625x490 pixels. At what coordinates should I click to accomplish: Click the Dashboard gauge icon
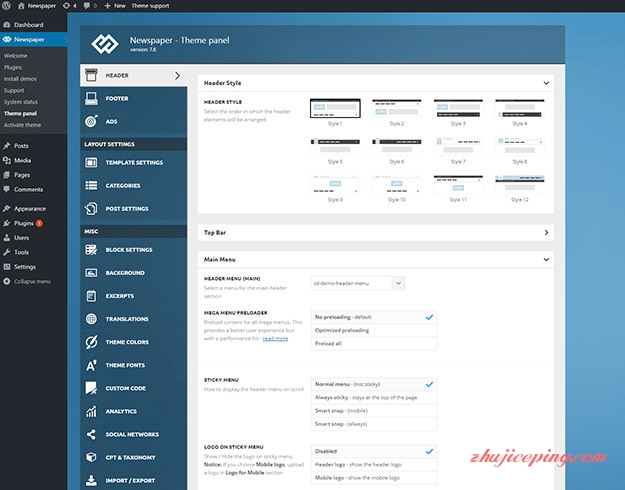pyautogui.click(x=6, y=25)
